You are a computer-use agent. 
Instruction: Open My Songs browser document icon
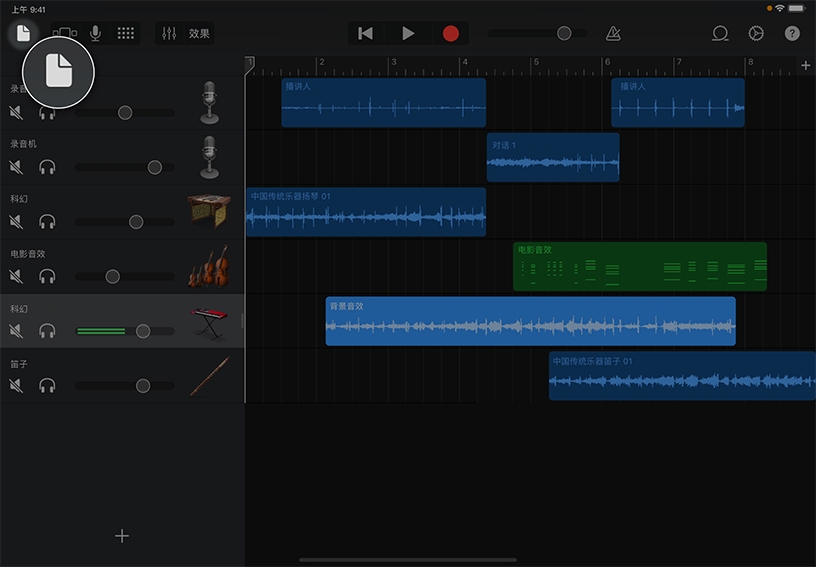(x=22, y=33)
